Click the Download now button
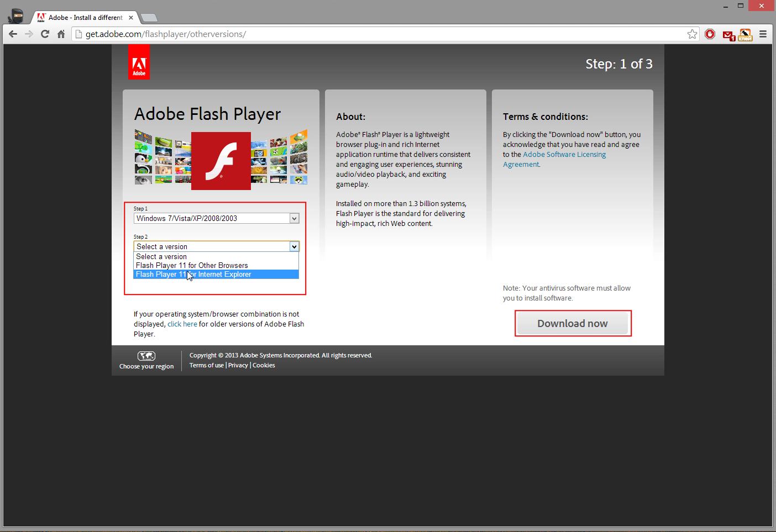Image resolution: width=776 pixels, height=532 pixels. (x=573, y=323)
